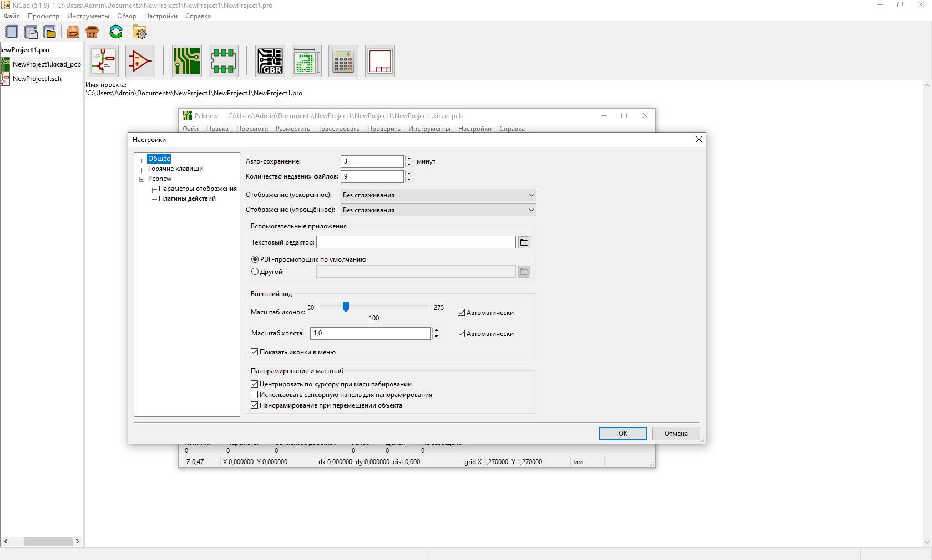The height and width of the screenshot is (560, 932).
Task: Click the green Refresh project tree icon
Action: (116, 32)
